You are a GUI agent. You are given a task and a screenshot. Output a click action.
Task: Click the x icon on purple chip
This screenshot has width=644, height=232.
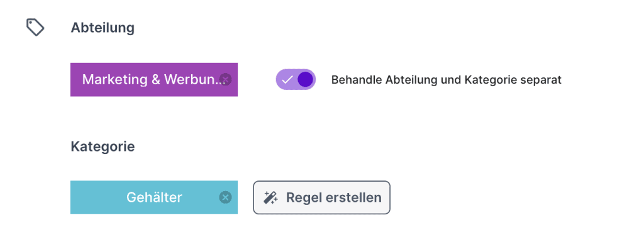coord(226,79)
